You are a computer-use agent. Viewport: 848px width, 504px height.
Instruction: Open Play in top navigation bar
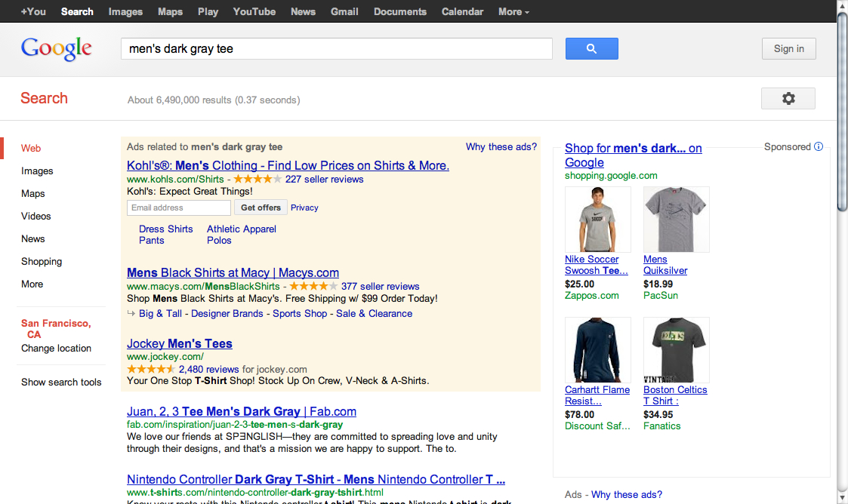click(x=208, y=11)
